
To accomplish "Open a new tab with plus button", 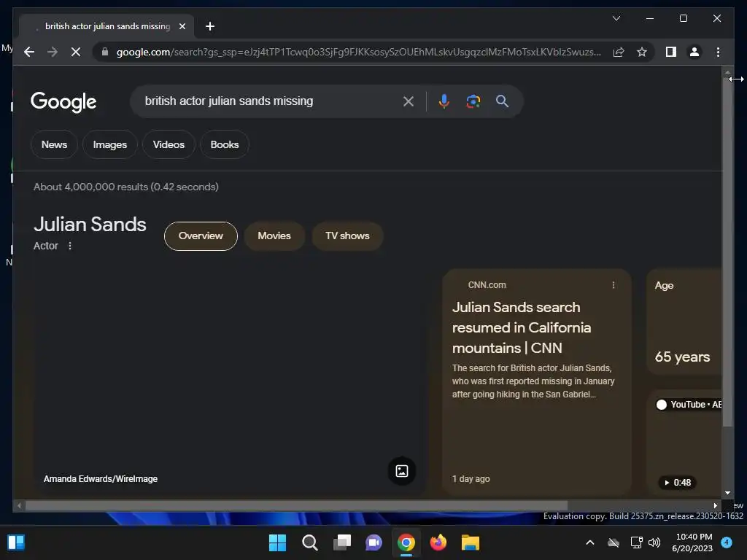I will [x=209, y=26].
